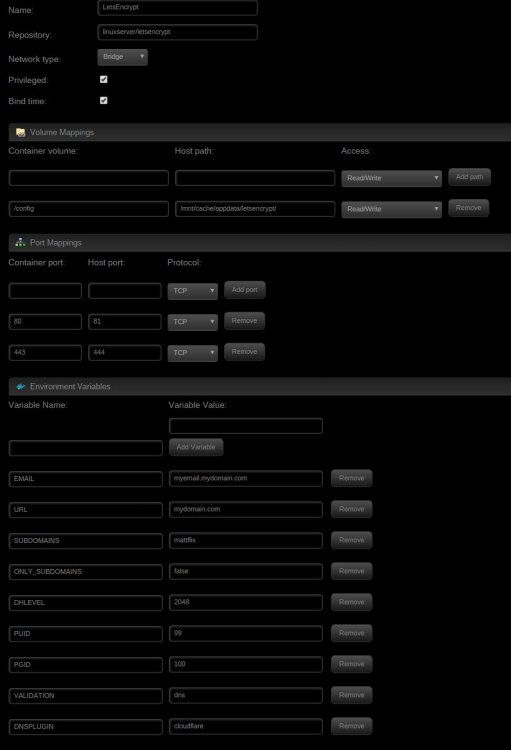511x750 pixels.
Task: Click the PUID value field 99
Action: pos(246,634)
